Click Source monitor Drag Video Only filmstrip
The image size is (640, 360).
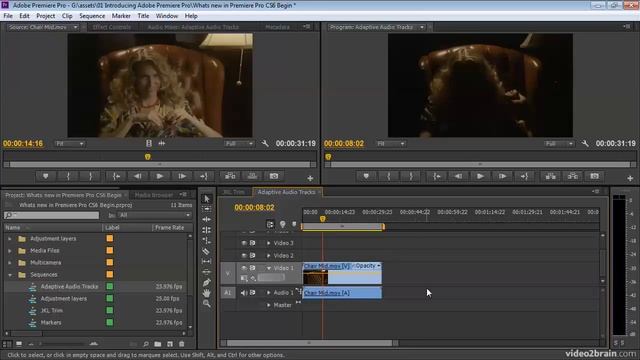[149, 143]
